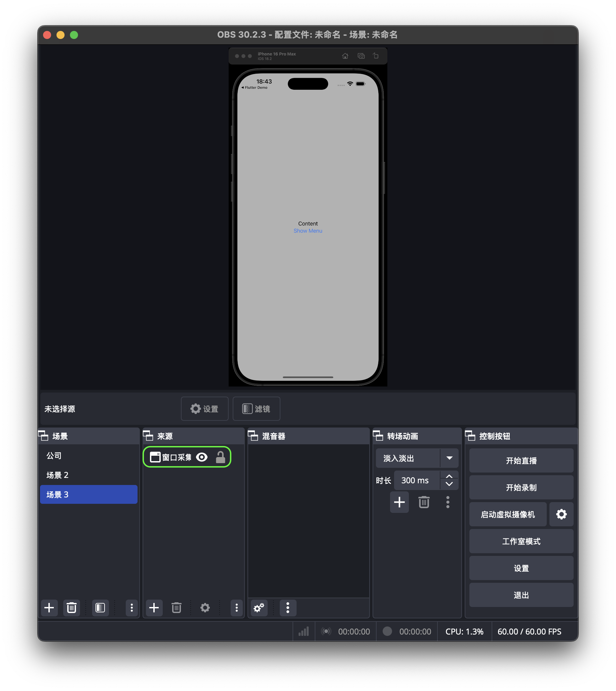The height and width of the screenshot is (691, 616).
Task: Add a transition with plus icon
Action: [399, 502]
